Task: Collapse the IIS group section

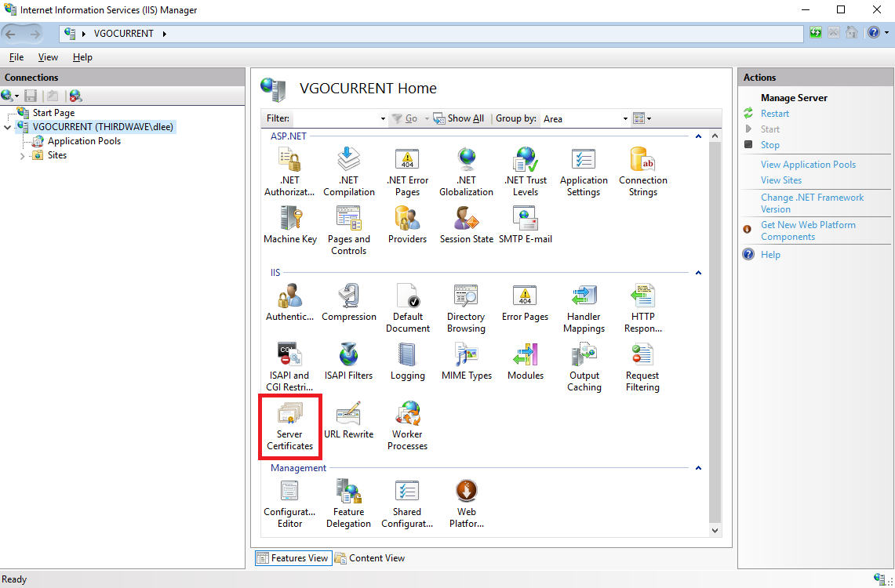Action: point(698,273)
